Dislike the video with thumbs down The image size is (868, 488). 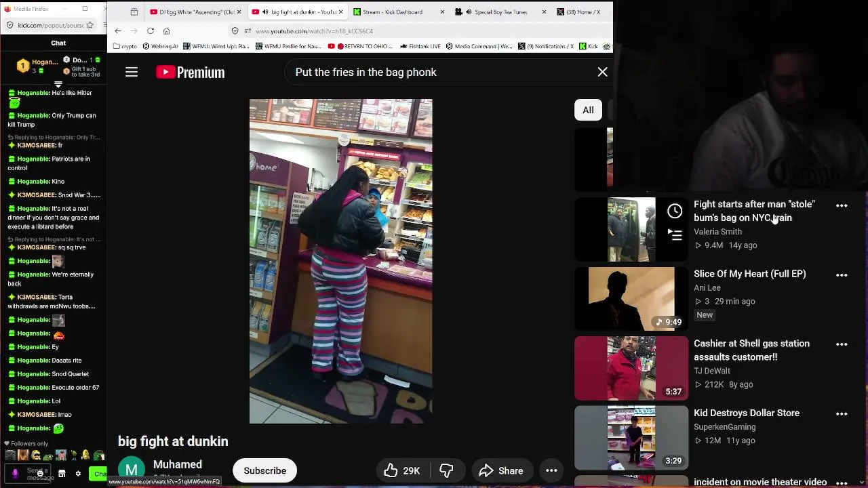click(446, 470)
